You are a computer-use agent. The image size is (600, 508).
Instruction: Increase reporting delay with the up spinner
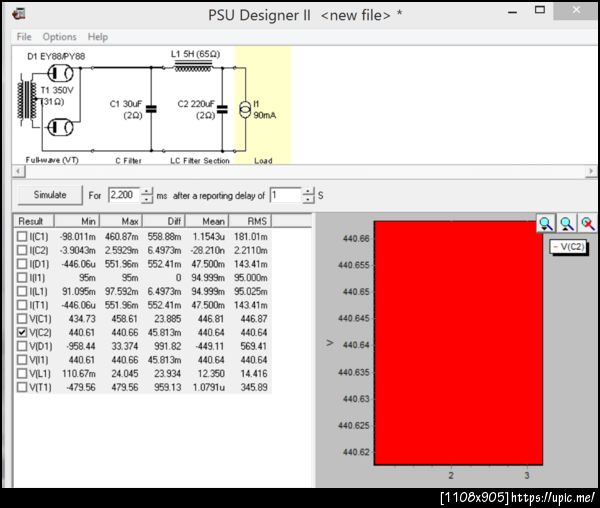click(x=308, y=191)
